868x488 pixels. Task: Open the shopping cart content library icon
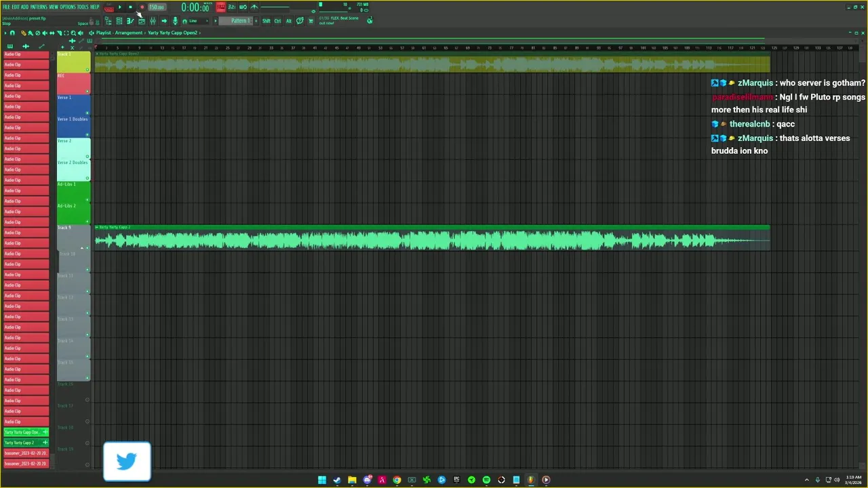[311, 21]
